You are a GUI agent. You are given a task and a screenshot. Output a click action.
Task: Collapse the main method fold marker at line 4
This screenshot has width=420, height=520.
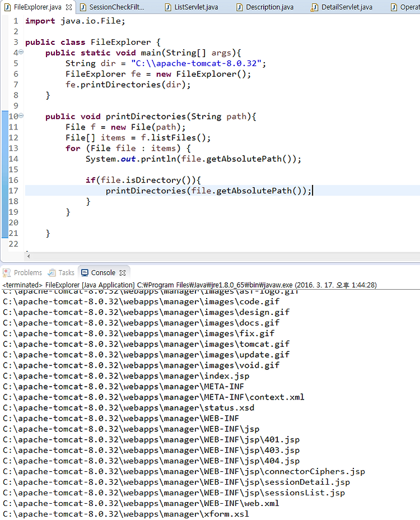pyautogui.click(x=21, y=52)
